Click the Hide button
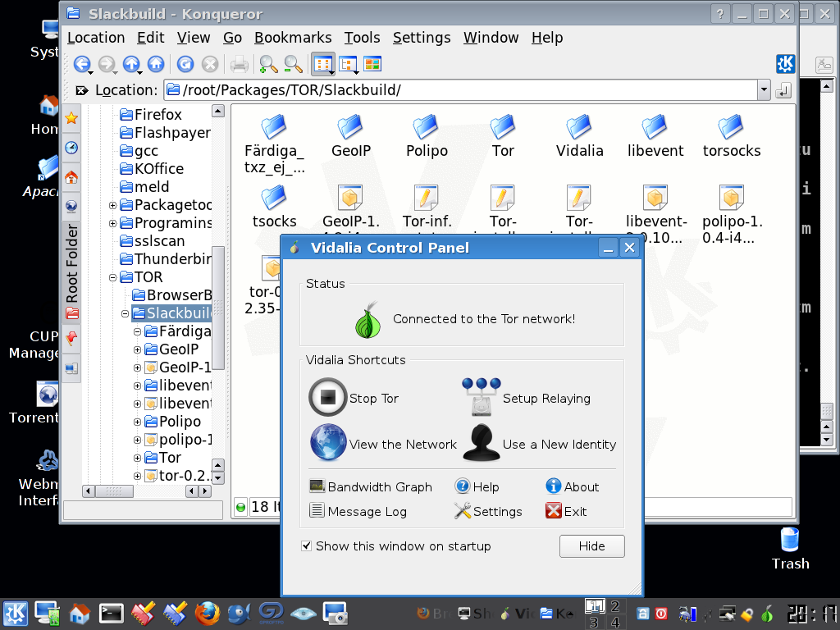Screen dimensions: 840x630 [591, 546]
